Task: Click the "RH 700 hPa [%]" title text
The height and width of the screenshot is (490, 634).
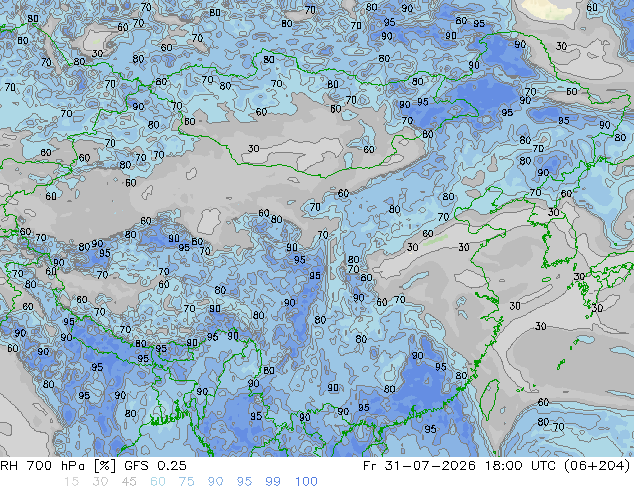Action: pos(58,466)
